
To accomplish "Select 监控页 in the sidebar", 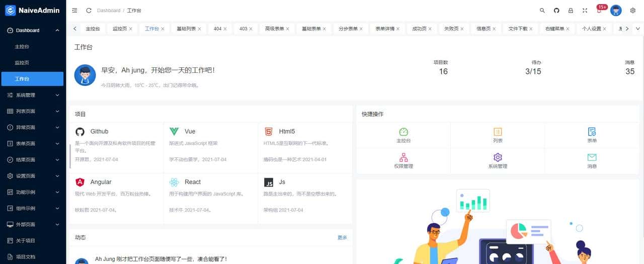I will point(33,62).
